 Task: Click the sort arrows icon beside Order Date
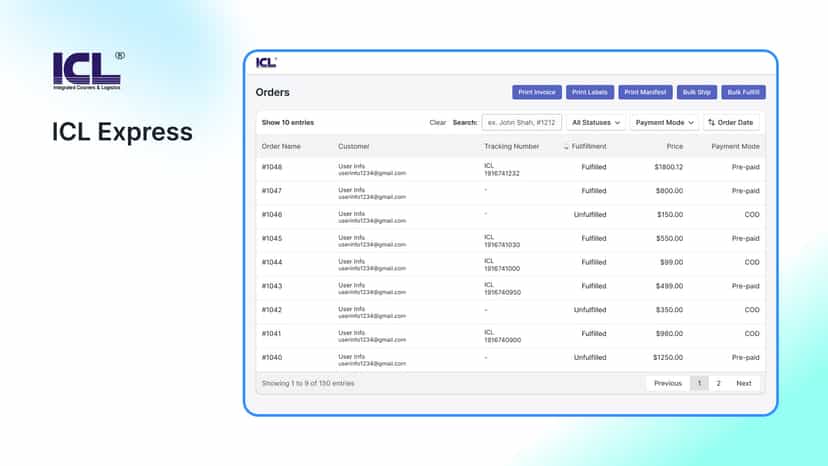pos(711,122)
